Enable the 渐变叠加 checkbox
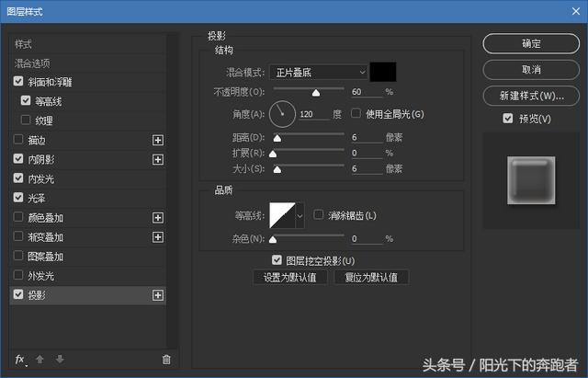The height and width of the screenshot is (378, 588). 18,236
